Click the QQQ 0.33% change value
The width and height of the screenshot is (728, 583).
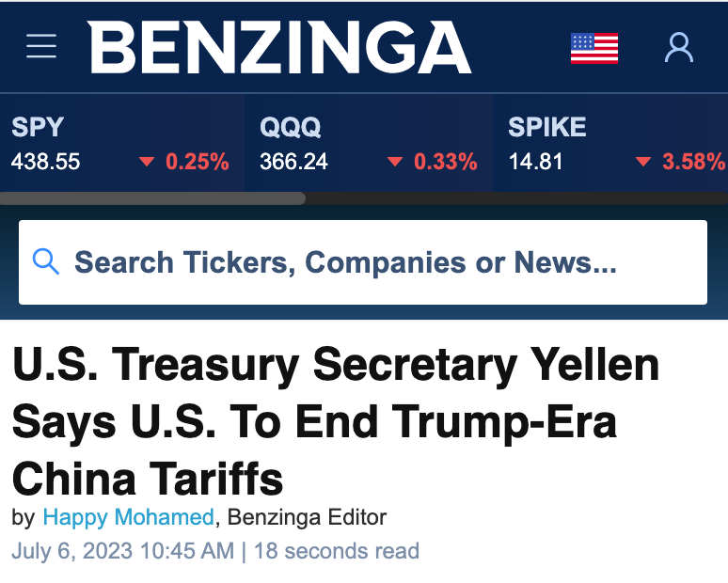[446, 162]
